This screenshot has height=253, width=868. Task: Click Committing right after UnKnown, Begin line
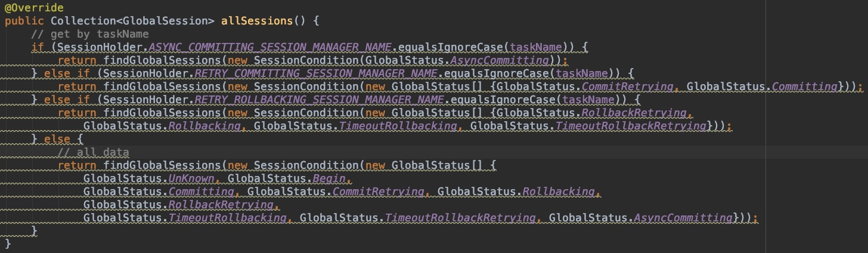(x=201, y=192)
